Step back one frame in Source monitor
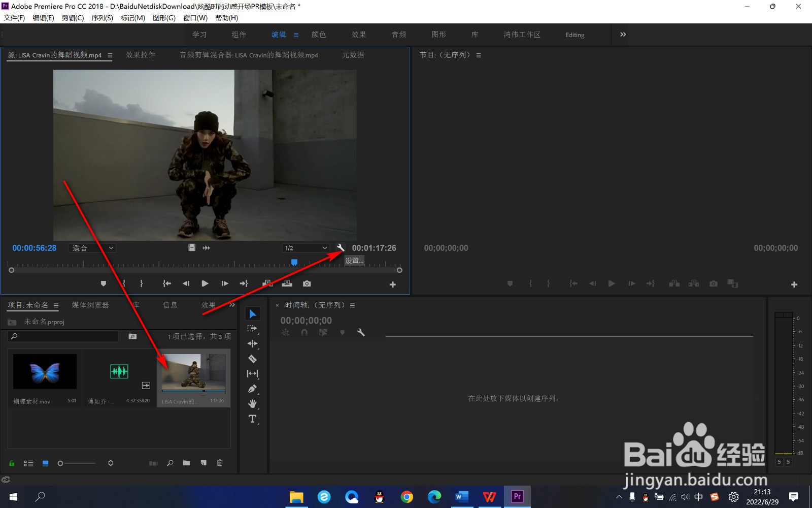Image resolution: width=812 pixels, height=508 pixels. click(186, 283)
